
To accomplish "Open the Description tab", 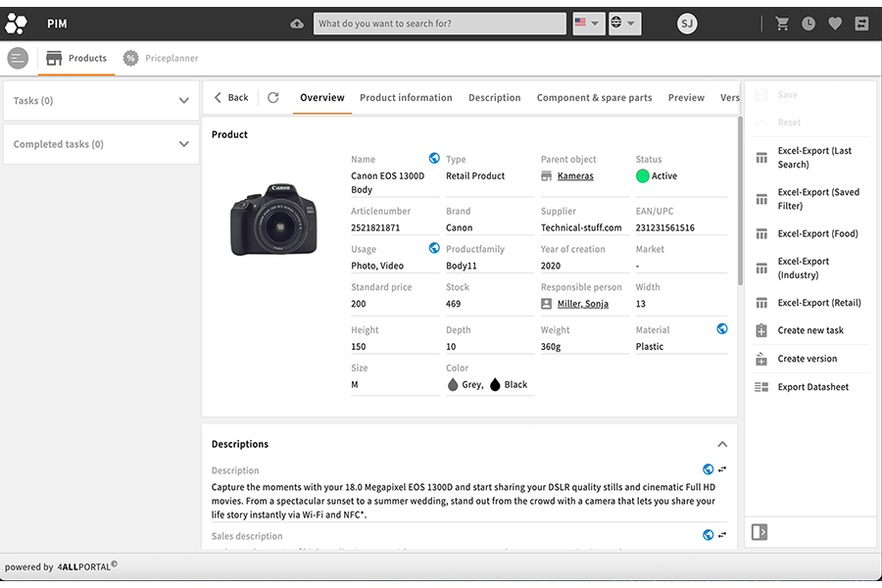I will 495,98.
